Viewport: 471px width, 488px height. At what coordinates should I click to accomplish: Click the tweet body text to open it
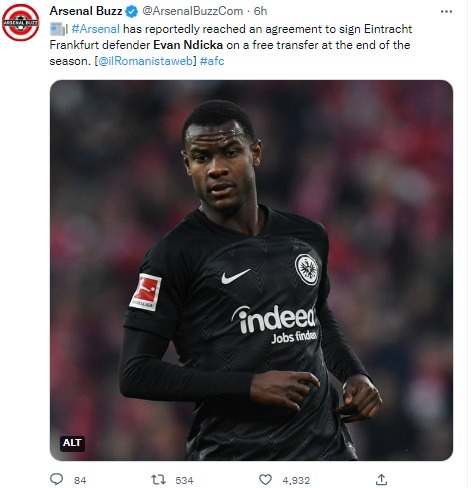(231, 45)
